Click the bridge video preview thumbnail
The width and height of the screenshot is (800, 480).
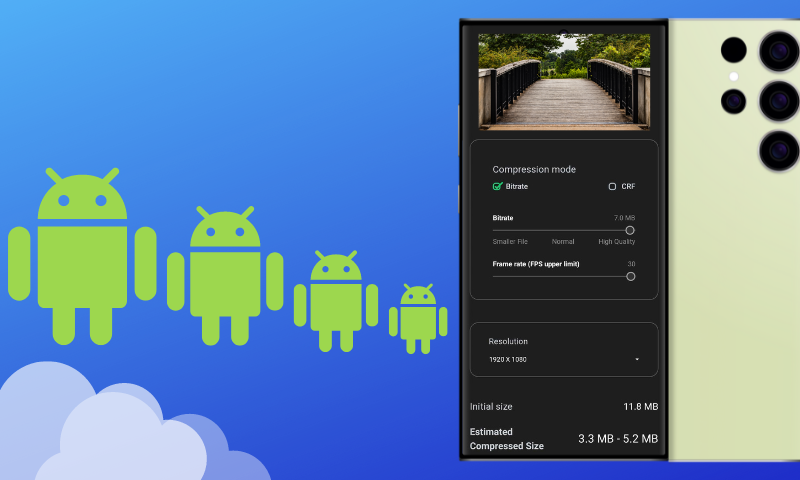564,80
